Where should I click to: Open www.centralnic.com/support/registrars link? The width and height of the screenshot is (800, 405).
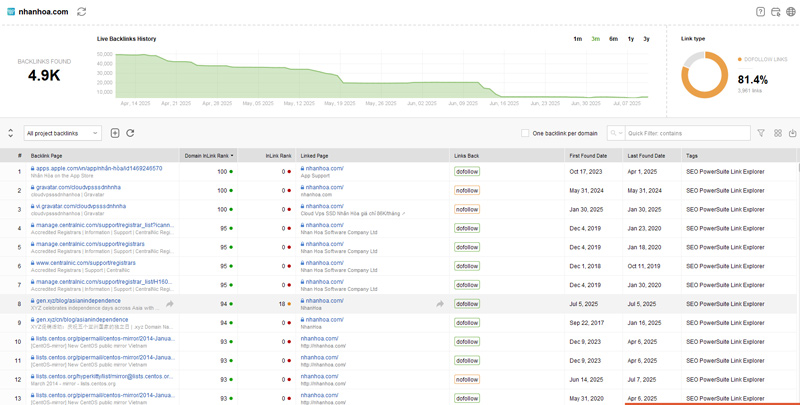point(86,263)
